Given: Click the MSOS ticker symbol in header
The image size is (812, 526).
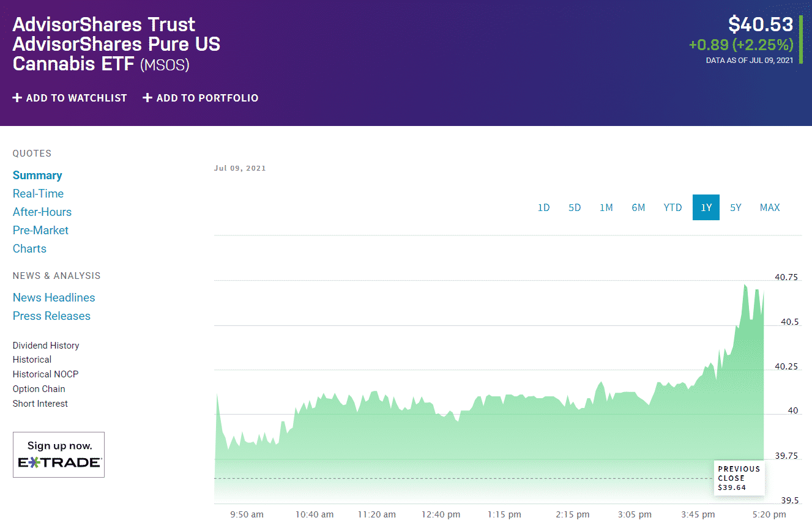Looking at the screenshot, I should tap(165, 65).
